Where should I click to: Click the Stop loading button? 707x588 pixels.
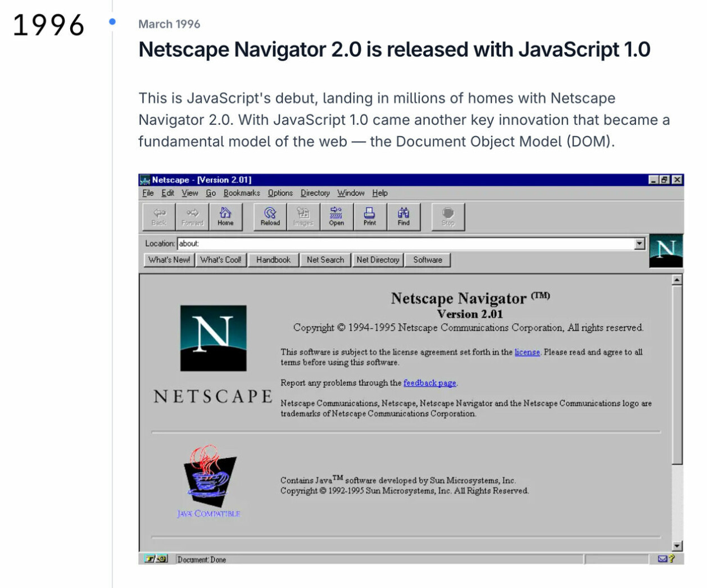point(448,216)
